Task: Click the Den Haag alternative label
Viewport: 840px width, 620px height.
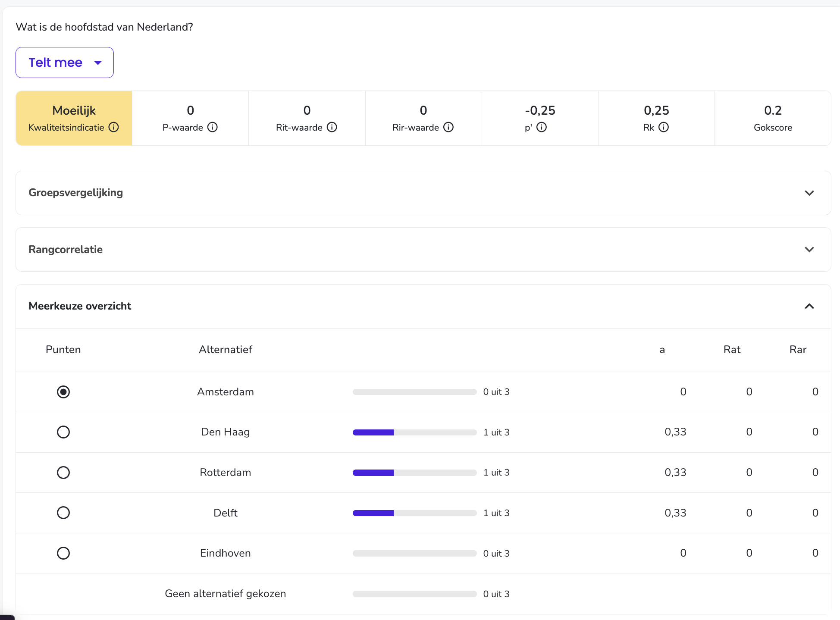Action: coord(226,432)
